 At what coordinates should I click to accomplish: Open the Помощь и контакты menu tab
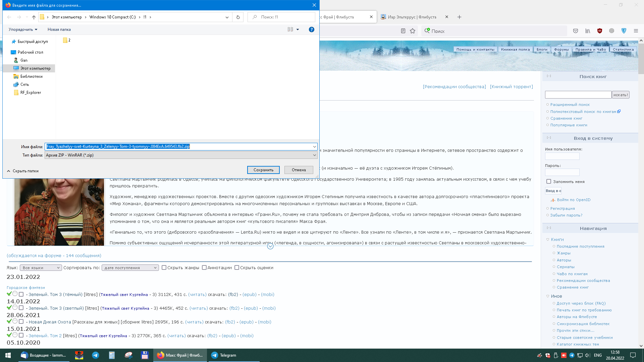pyautogui.click(x=475, y=49)
